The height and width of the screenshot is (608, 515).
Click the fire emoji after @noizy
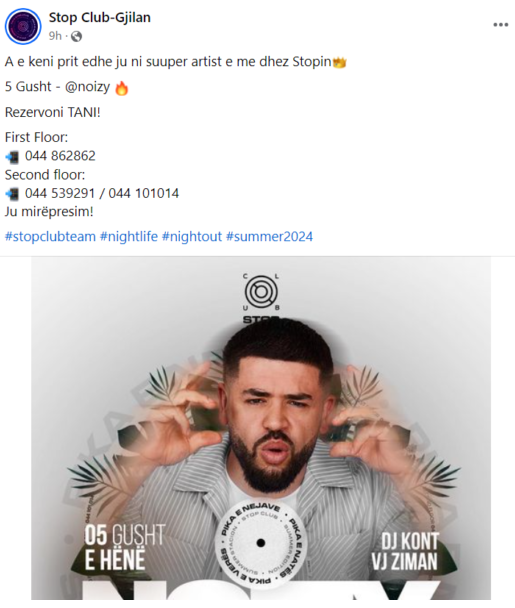coord(122,88)
